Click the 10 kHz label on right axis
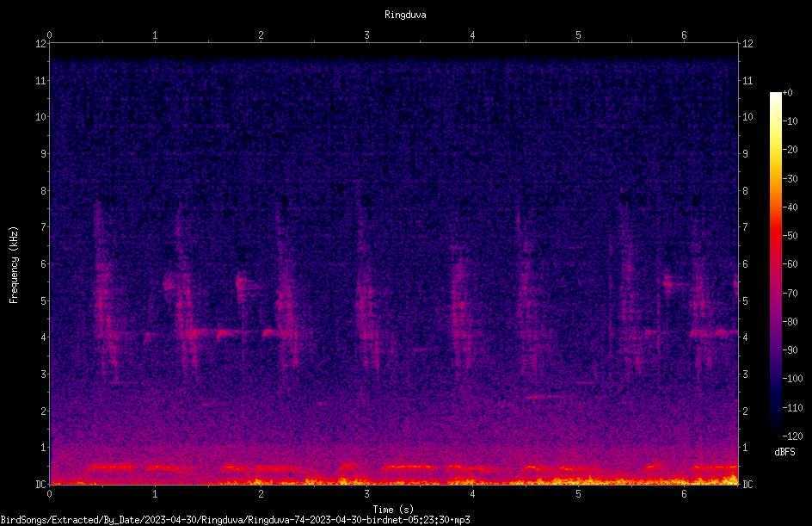The width and height of the screenshot is (812, 526). click(747, 117)
